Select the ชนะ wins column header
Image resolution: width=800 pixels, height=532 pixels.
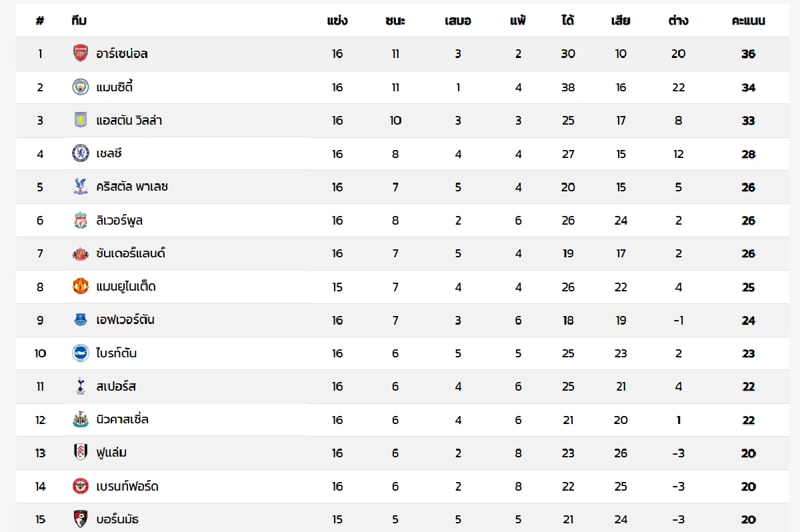click(395, 21)
